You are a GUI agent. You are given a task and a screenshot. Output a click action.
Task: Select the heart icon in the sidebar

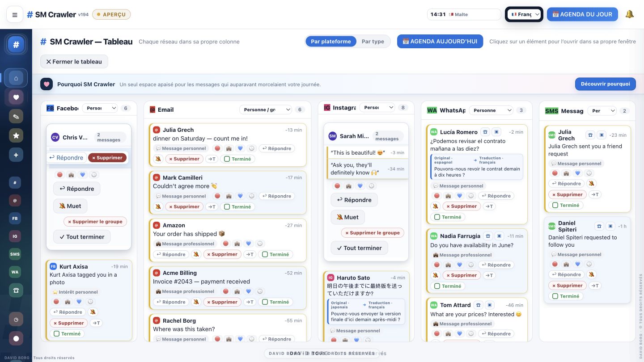coord(16,97)
